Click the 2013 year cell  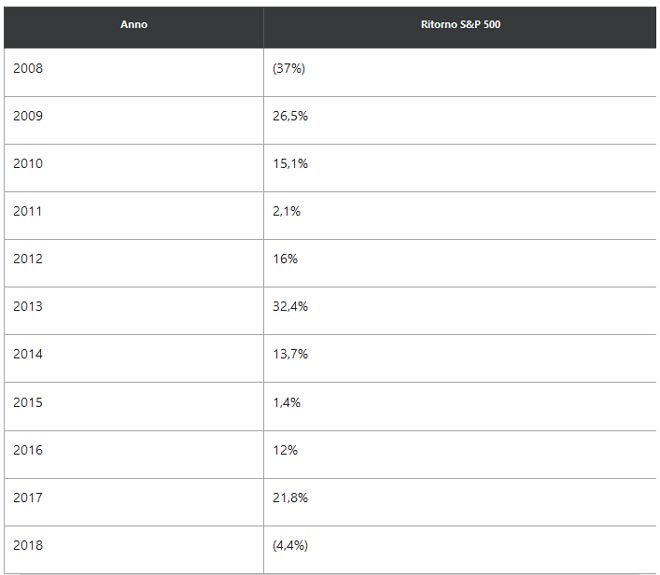pyautogui.click(x=28, y=307)
